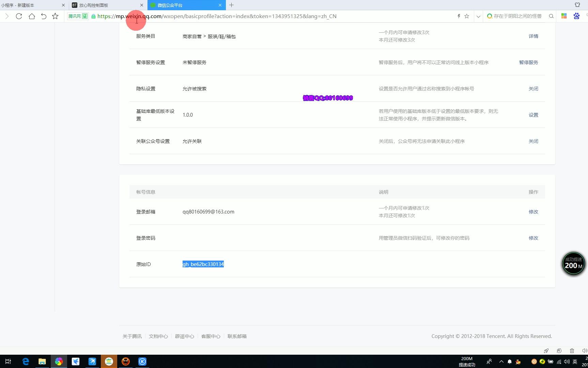Open a new browser tab with plus
588x368 pixels.
coord(232,5)
